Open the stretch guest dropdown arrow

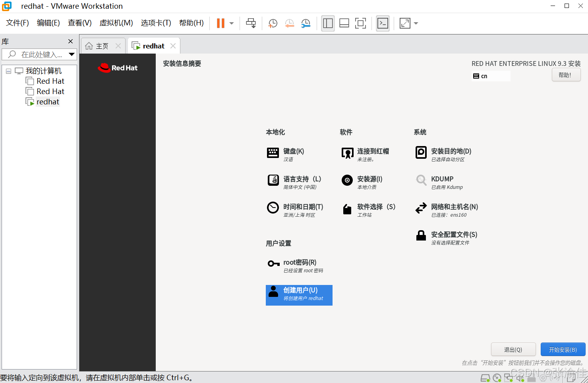(416, 23)
